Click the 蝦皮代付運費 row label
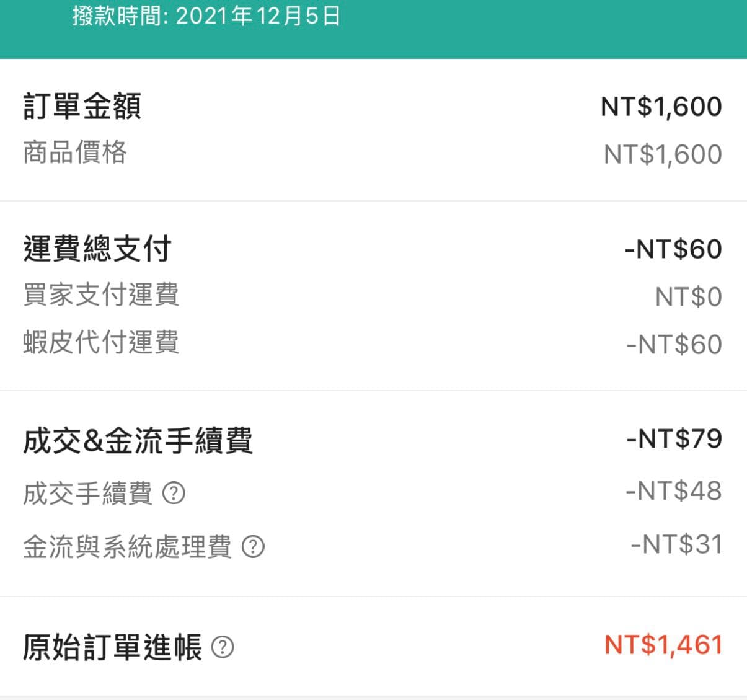Image resolution: width=747 pixels, height=700 pixels. [101, 342]
